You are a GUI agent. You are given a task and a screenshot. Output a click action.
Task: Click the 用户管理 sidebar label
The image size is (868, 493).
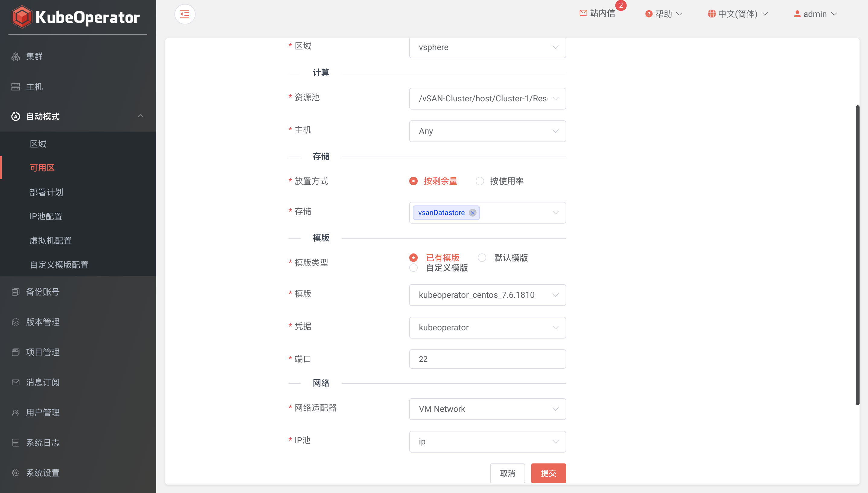43,412
